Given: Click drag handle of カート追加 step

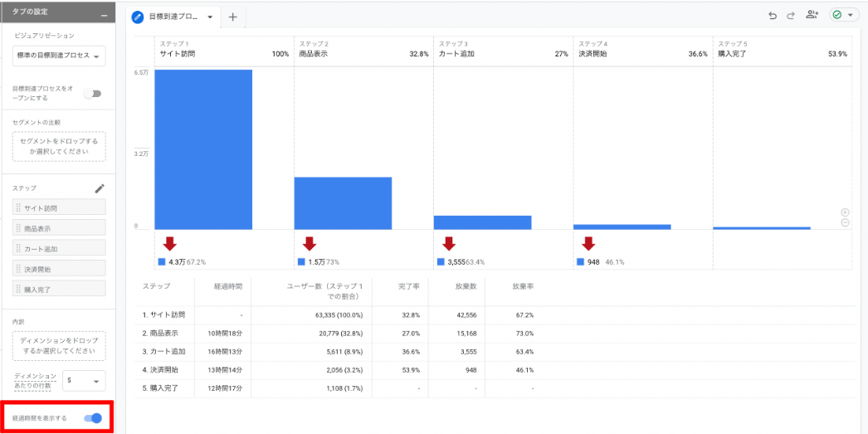Looking at the screenshot, I should pos(18,249).
